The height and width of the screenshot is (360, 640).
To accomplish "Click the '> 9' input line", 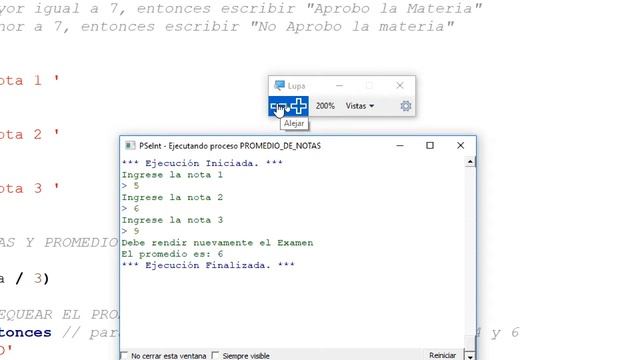I will pyautogui.click(x=131, y=231).
